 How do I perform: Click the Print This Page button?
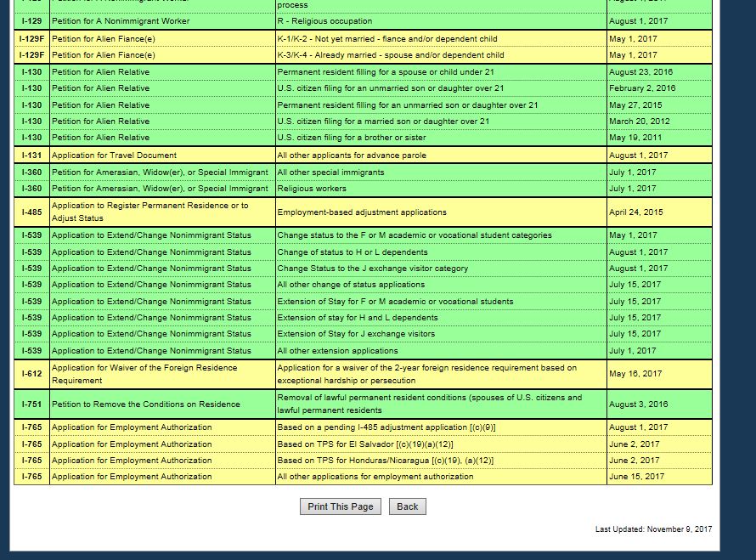pos(341,506)
